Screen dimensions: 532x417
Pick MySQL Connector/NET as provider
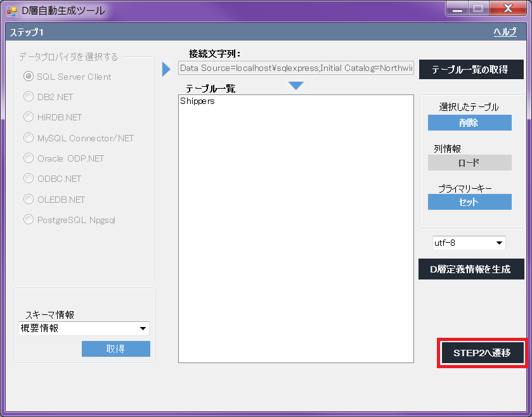[29, 138]
